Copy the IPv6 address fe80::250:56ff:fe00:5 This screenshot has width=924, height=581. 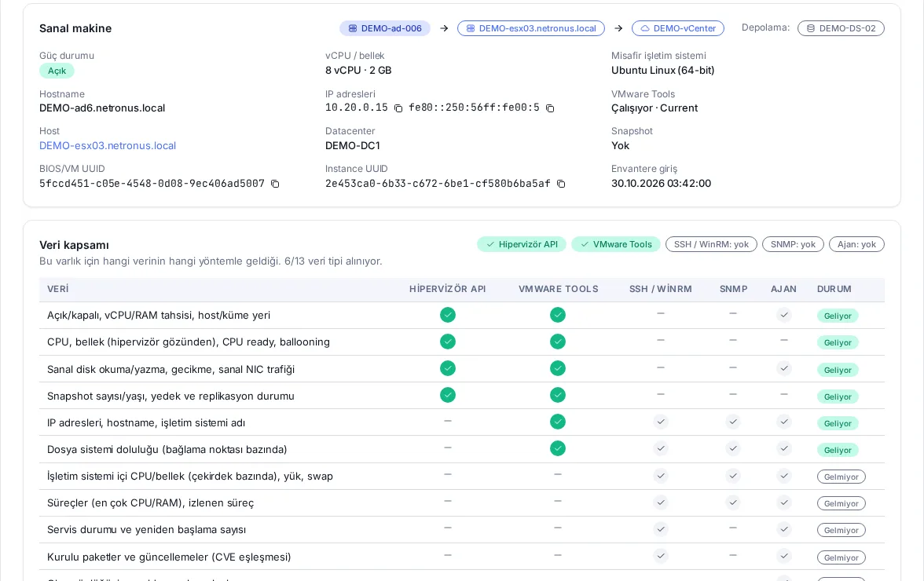[x=550, y=108]
